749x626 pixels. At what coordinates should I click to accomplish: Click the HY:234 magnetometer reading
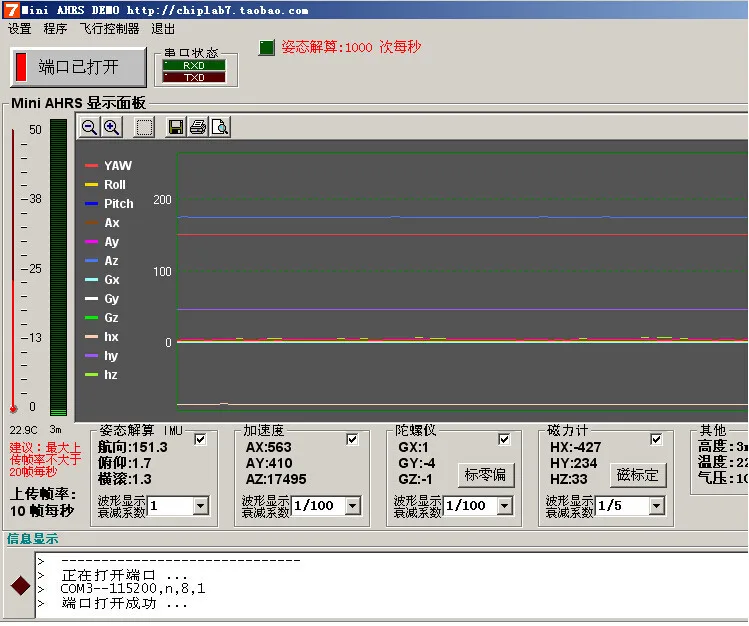pos(574,463)
